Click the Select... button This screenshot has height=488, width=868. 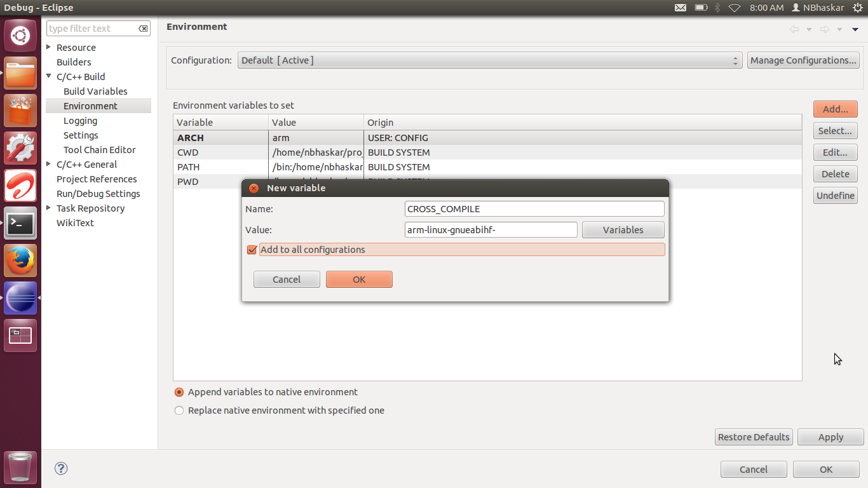tap(836, 131)
